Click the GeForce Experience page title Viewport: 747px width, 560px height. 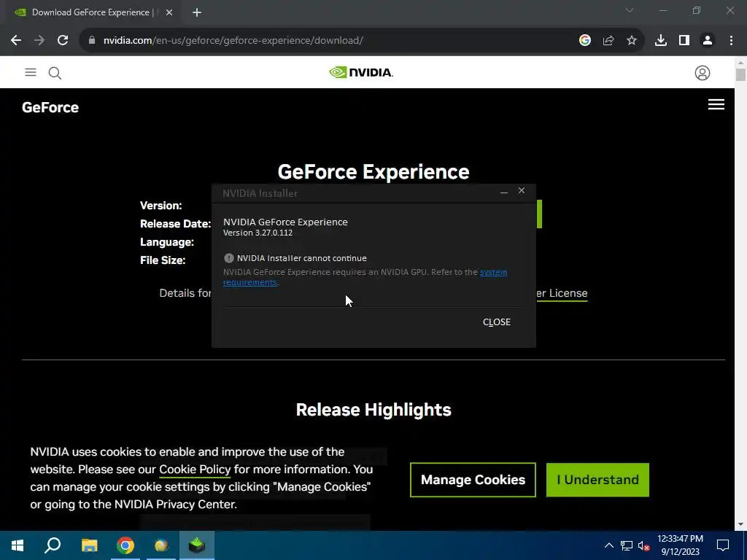click(373, 172)
